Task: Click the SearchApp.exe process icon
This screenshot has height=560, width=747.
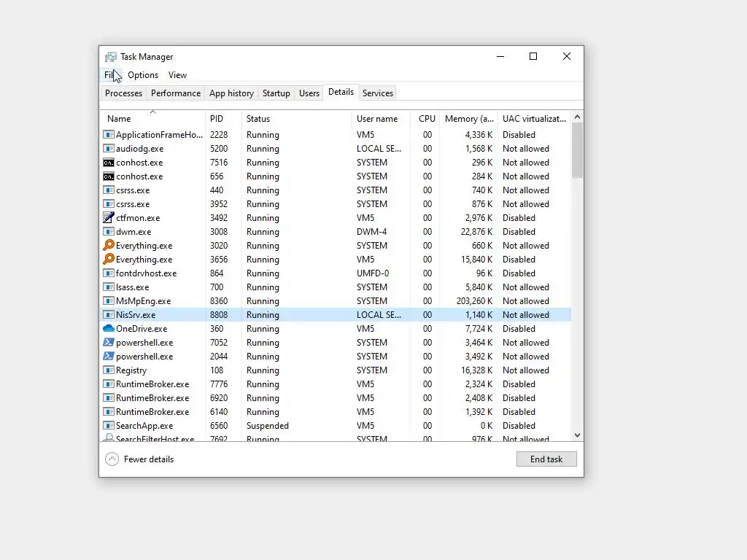Action: pos(109,425)
